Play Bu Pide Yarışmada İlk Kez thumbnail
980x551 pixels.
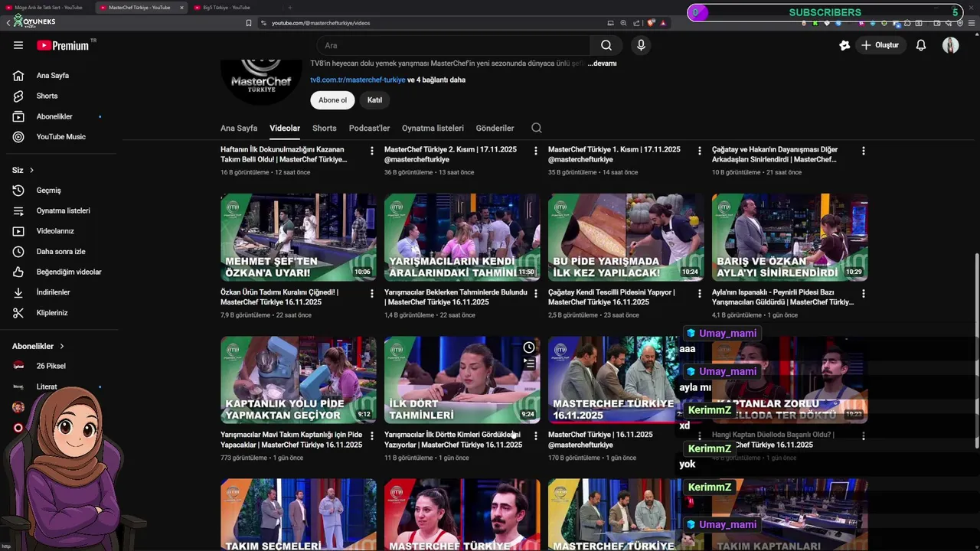626,237
